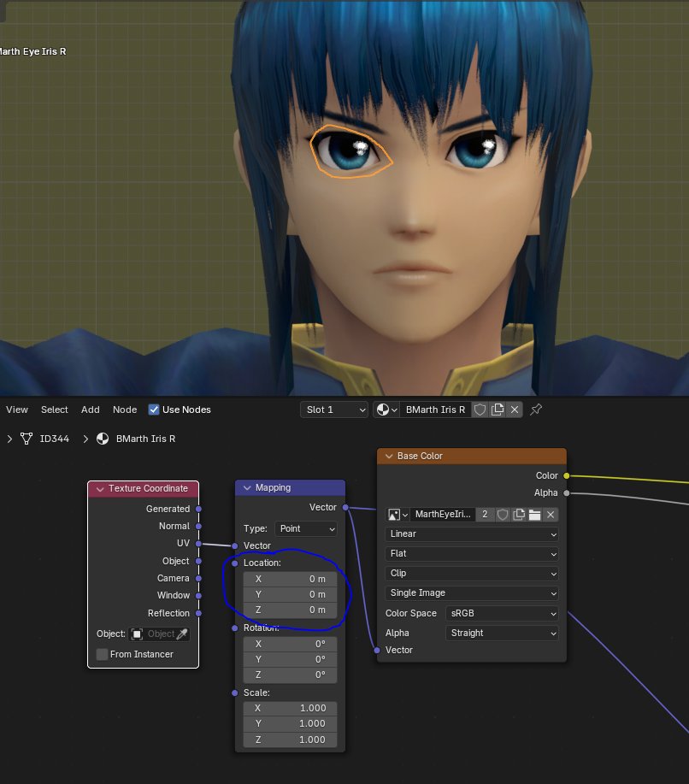Click the Camera output socket
Image resolution: width=689 pixels, height=784 pixels.
pyautogui.click(x=198, y=578)
